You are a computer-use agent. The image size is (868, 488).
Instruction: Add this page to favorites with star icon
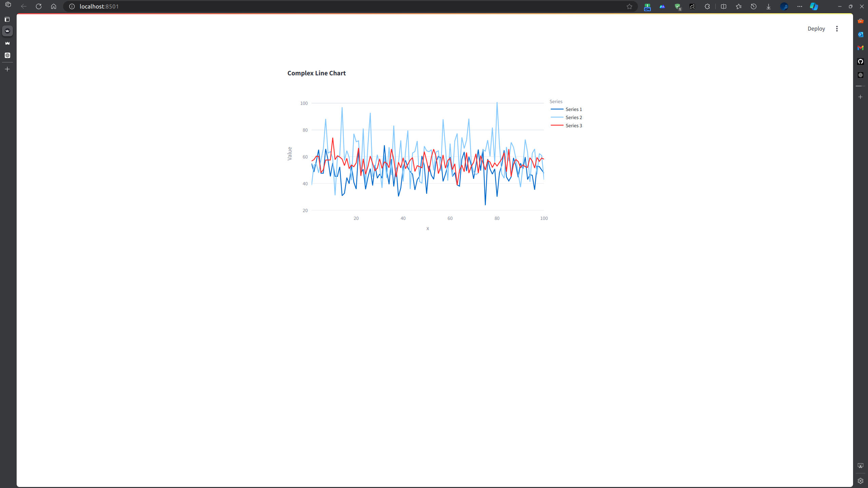click(629, 6)
